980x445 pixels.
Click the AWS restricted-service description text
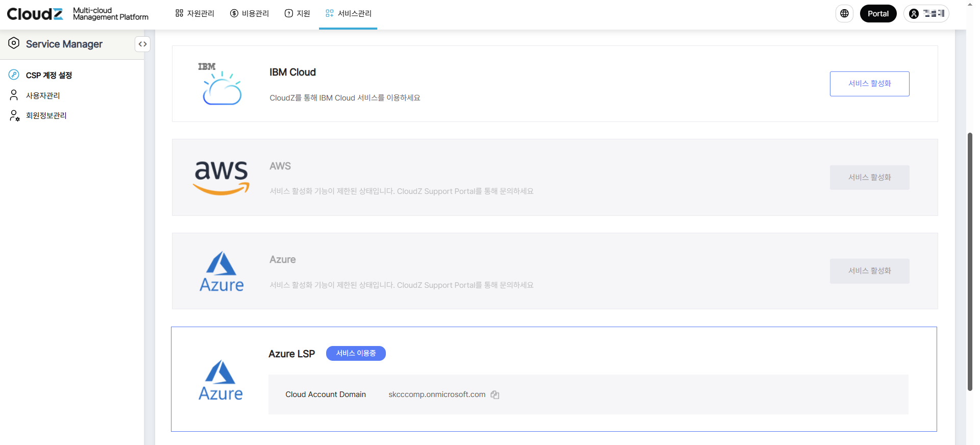402,191
